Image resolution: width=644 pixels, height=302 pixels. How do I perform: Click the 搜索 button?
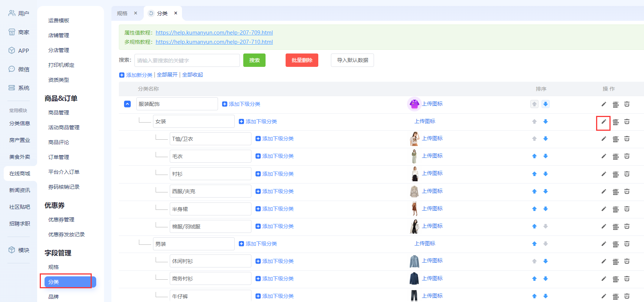click(x=254, y=60)
